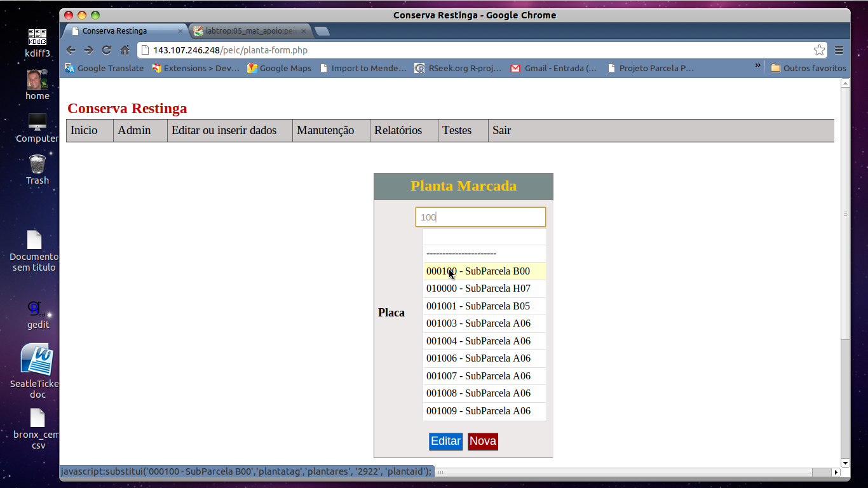Viewport: 868px width, 488px height.
Task: Open the Relatórios menu
Action: [398, 130]
